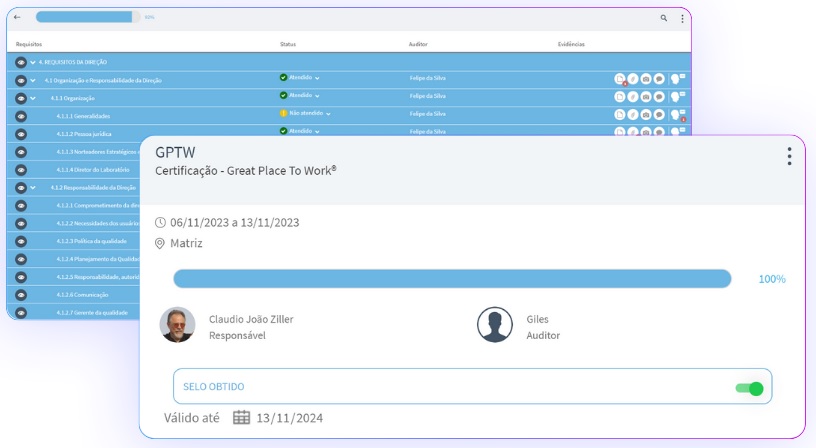Collapse the 4.1.2 Responsabilidade da Direção section
Viewport: 816px width, 448px height.
pyautogui.click(x=33, y=188)
